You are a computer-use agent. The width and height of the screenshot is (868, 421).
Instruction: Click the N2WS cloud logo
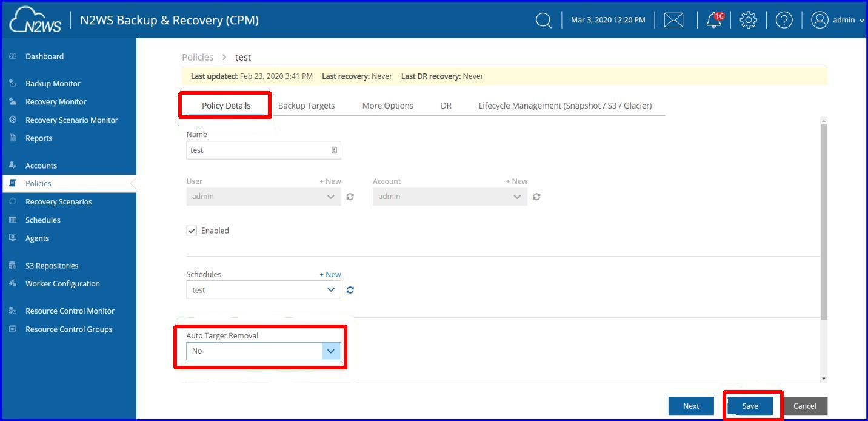click(36, 20)
